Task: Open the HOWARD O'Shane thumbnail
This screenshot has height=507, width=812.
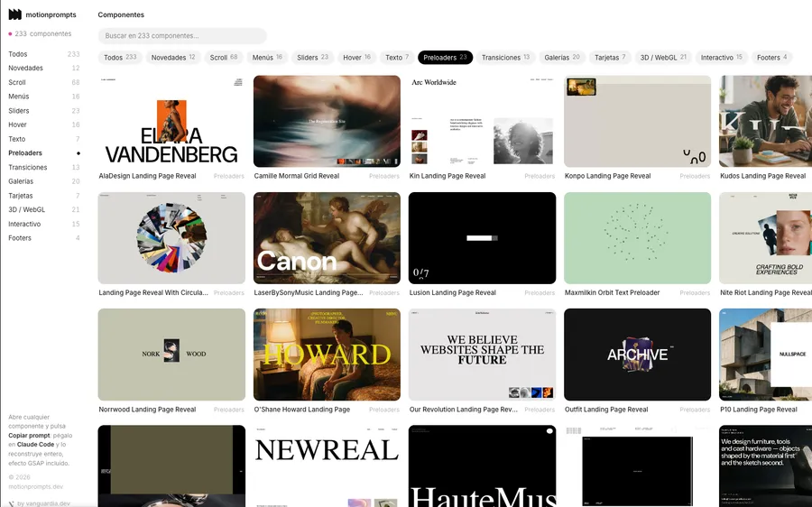Action: [x=327, y=355]
